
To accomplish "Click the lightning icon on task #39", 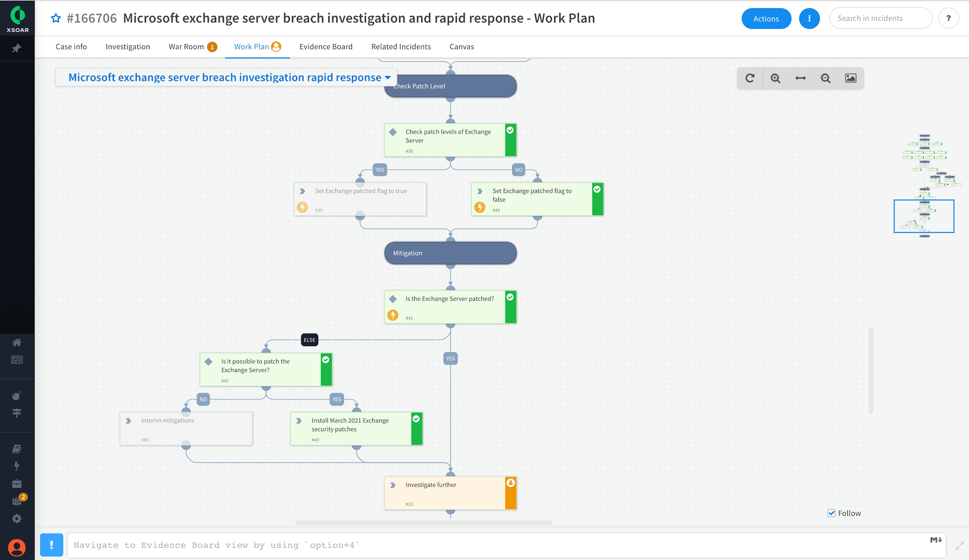I will (x=302, y=207).
